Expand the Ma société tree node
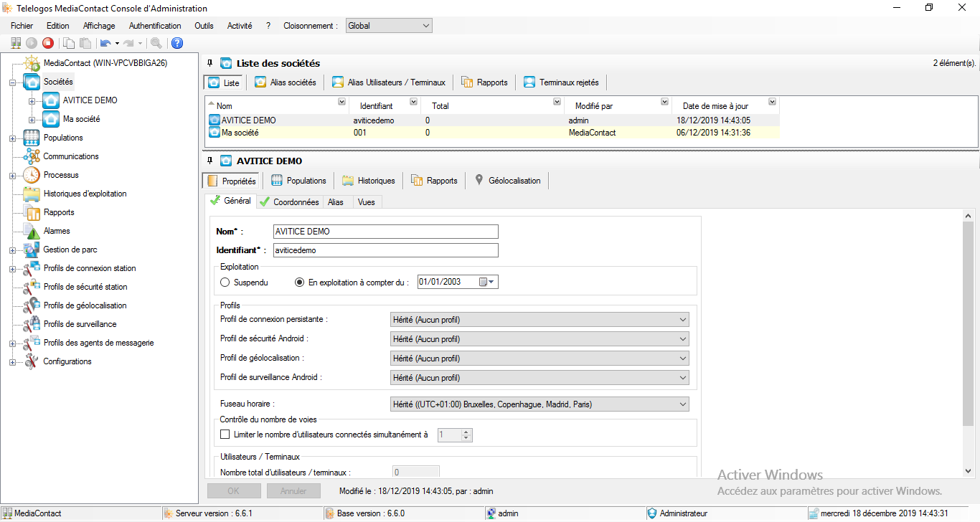980x522 pixels. tap(32, 119)
